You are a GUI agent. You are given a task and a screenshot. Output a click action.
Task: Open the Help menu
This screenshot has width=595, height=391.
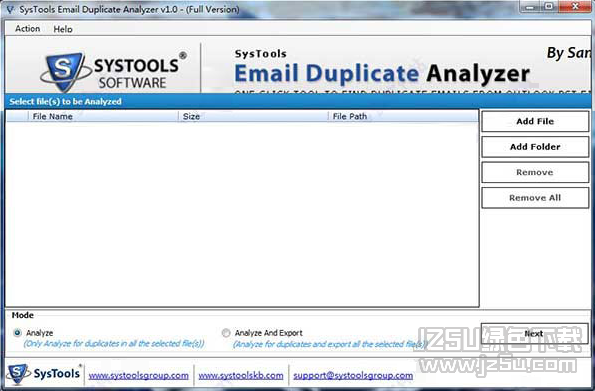tap(63, 29)
